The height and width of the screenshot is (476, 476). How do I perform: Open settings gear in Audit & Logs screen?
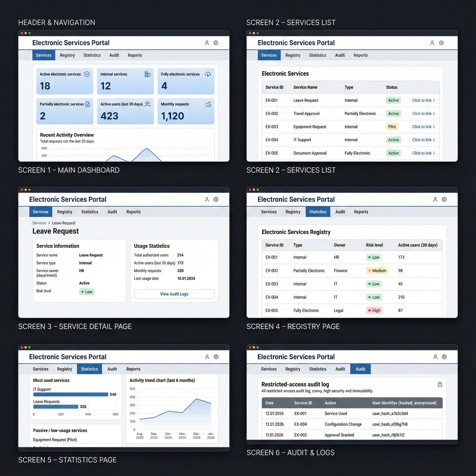point(444,357)
